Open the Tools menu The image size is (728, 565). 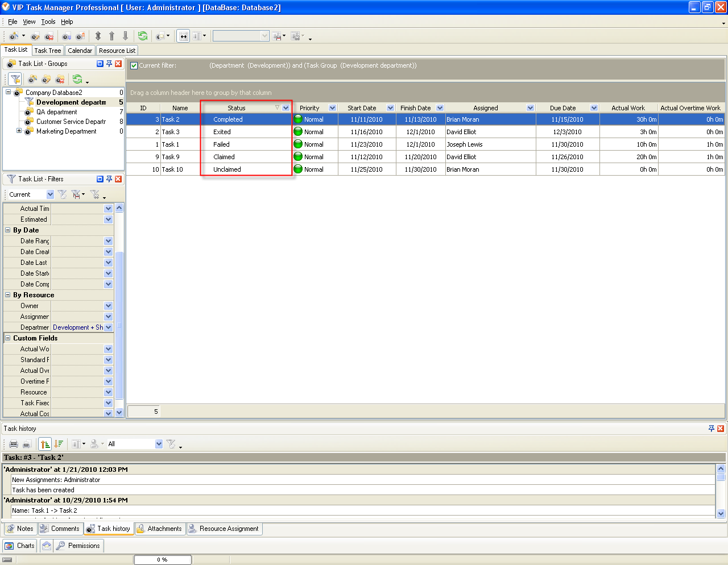tap(48, 22)
